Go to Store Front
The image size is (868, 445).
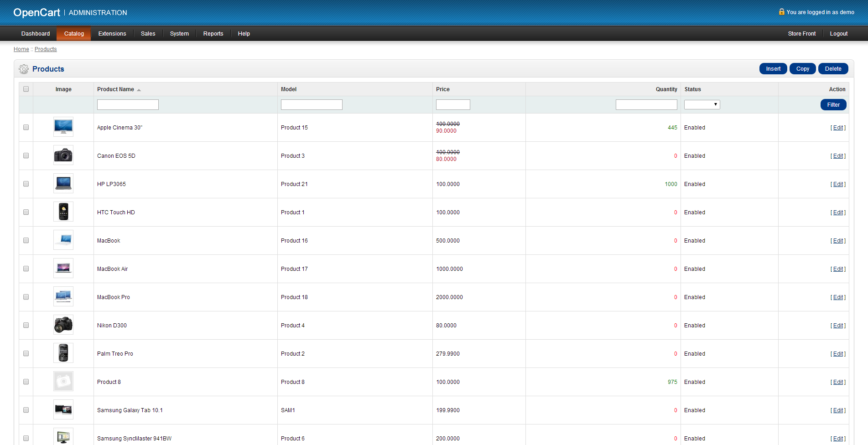(801, 34)
